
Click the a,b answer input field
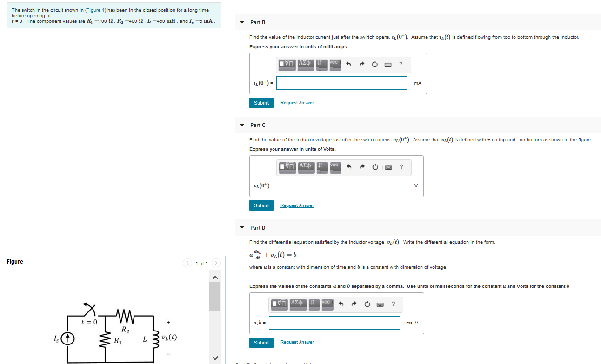tap(334, 323)
